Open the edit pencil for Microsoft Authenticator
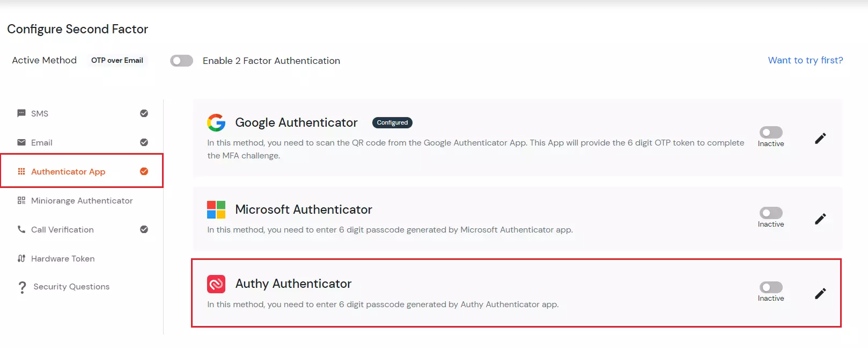Image resolution: width=868 pixels, height=348 pixels. coord(820,219)
